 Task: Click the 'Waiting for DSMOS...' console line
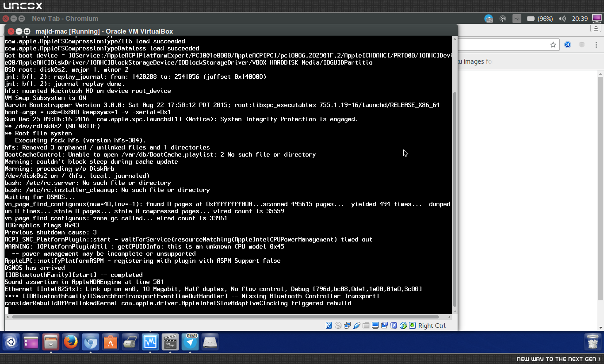[x=40, y=197]
